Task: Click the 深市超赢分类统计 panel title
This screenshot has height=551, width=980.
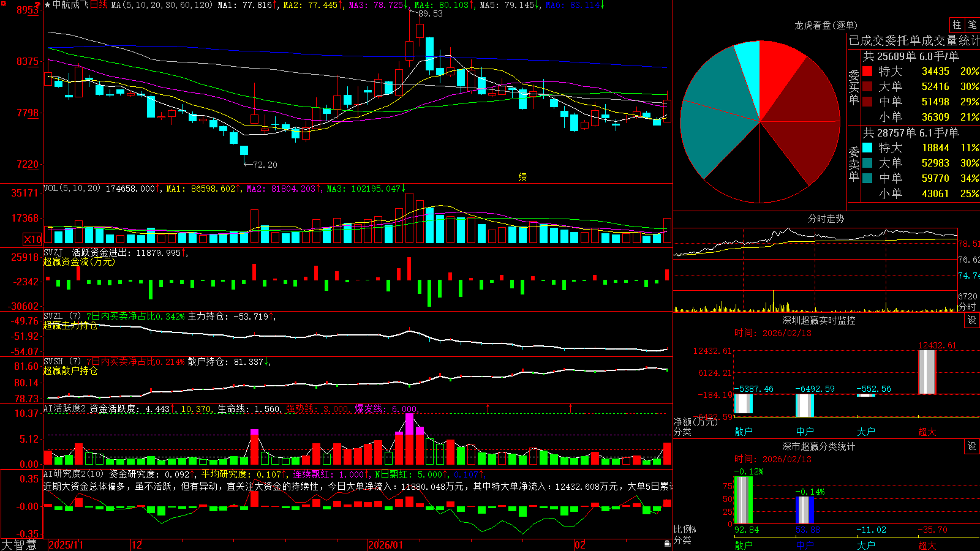Action: tap(819, 446)
